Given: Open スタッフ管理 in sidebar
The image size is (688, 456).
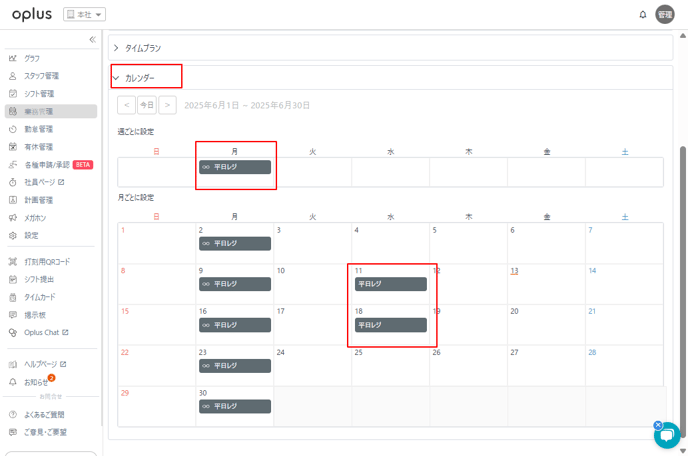Looking at the screenshot, I should tap(41, 76).
